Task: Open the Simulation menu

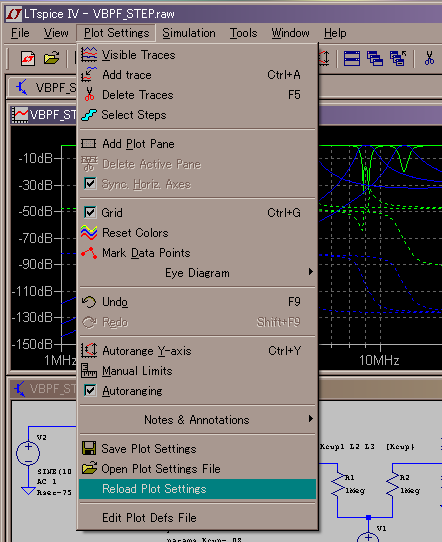Action: [189, 33]
